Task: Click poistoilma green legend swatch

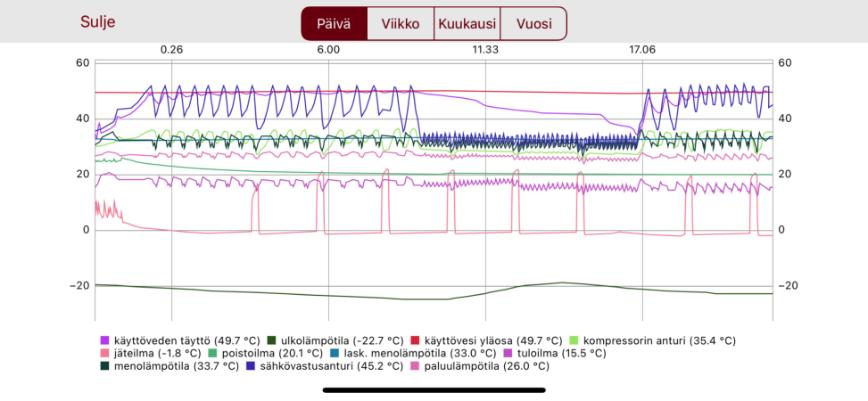Action: pos(213,353)
